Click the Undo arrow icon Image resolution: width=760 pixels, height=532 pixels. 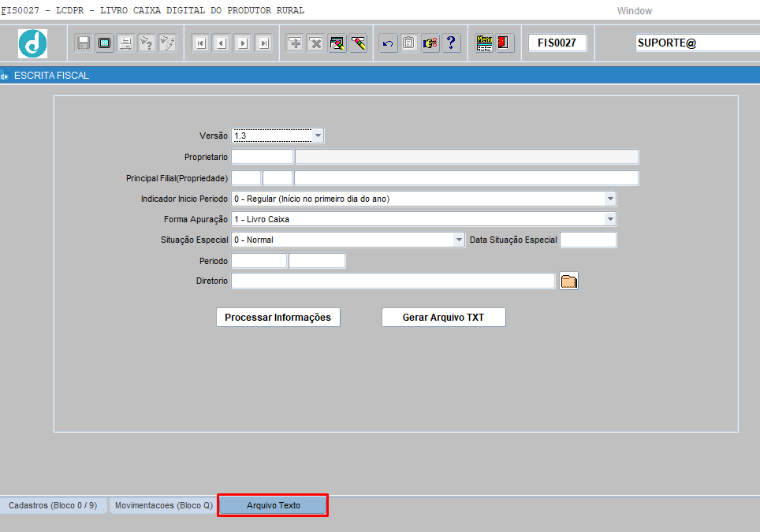tap(388, 43)
